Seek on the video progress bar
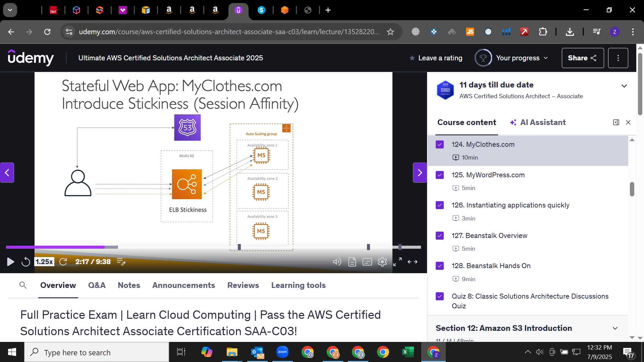 [213, 247]
